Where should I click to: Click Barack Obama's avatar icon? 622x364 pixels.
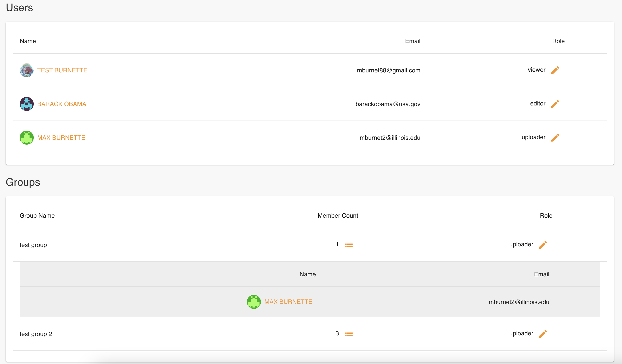tap(26, 104)
